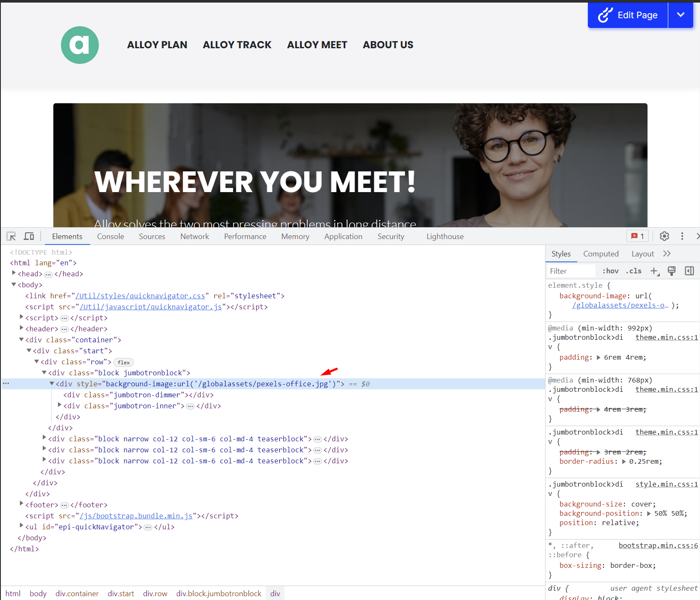The width and height of the screenshot is (700, 600).
Task: Click the Edit Page button
Action: click(x=628, y=15)
